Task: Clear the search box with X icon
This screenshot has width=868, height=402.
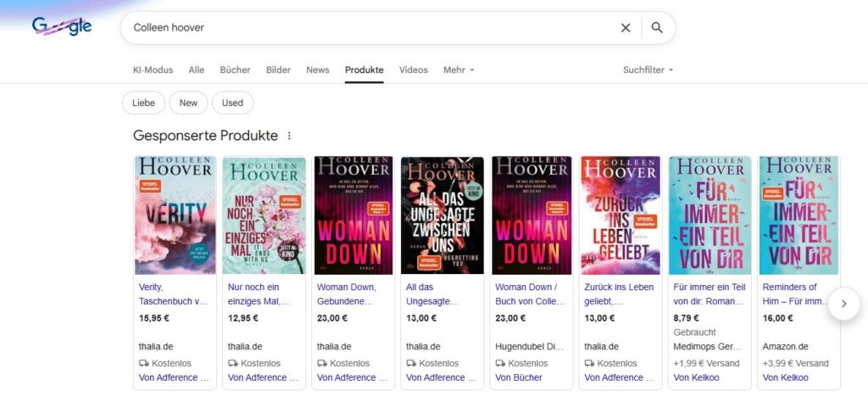Action: coord(626,28)
